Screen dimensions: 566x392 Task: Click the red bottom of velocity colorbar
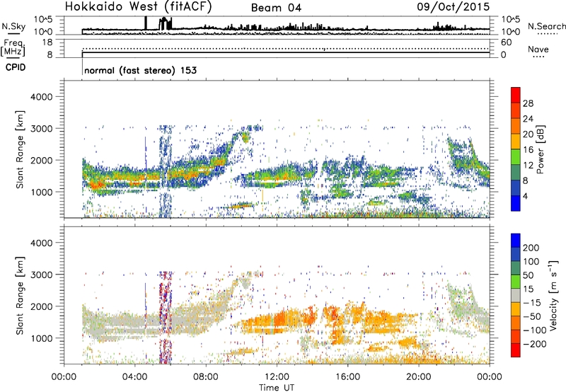pos(516,350)
